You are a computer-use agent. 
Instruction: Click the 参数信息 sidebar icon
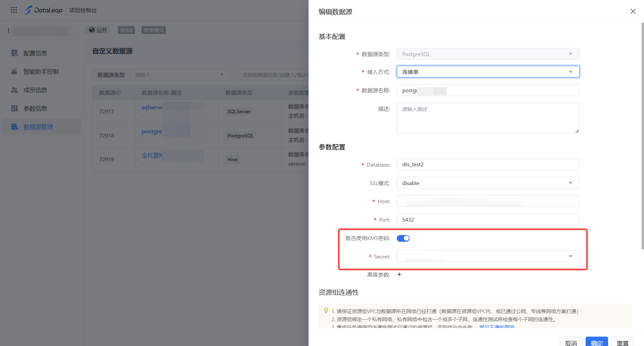[x=14, y=108]
